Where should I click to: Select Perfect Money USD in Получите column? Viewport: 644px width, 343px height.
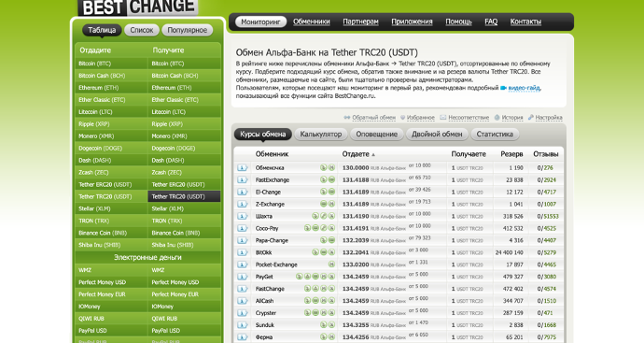[184, 282]
